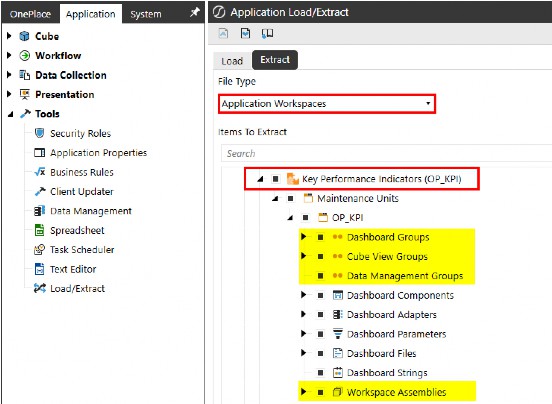The height and width of the screenshot is (404, 552).
Task: Click the Cube icon in navigation
Action: click(x=24, y=36)
